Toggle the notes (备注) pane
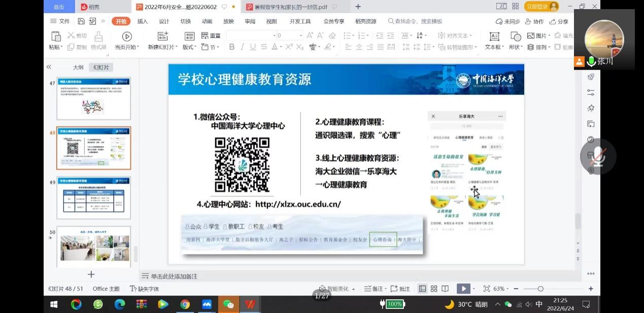The image size is (644, 313). (x=374, y=289)
